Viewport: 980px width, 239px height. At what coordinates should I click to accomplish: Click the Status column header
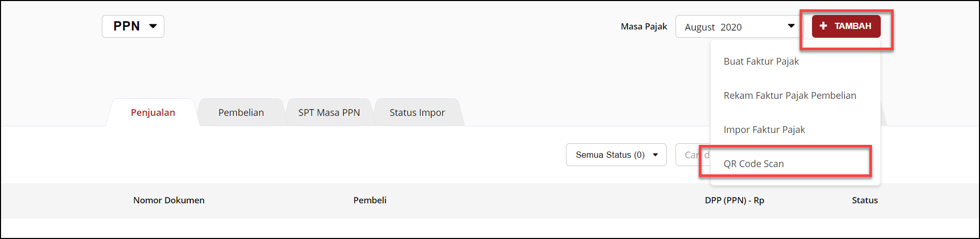864,200
